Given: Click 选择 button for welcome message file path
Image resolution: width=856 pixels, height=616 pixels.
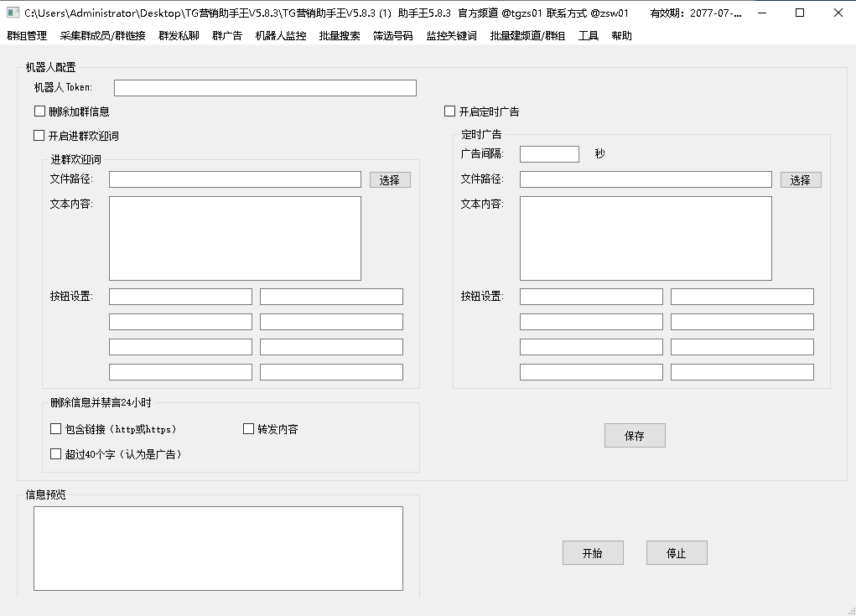Looking at the screenshot, I should pos(390,180).
